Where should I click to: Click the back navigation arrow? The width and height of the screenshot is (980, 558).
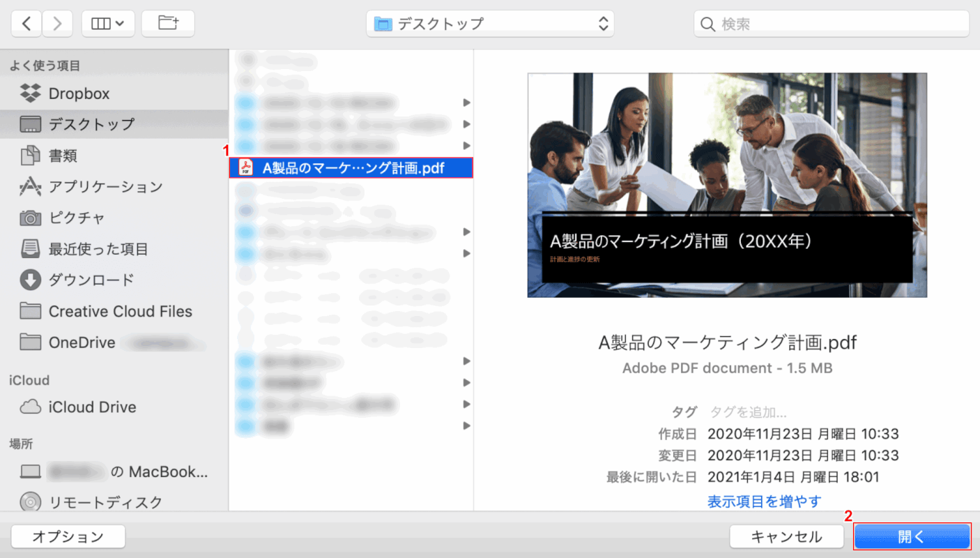point(26,24)
